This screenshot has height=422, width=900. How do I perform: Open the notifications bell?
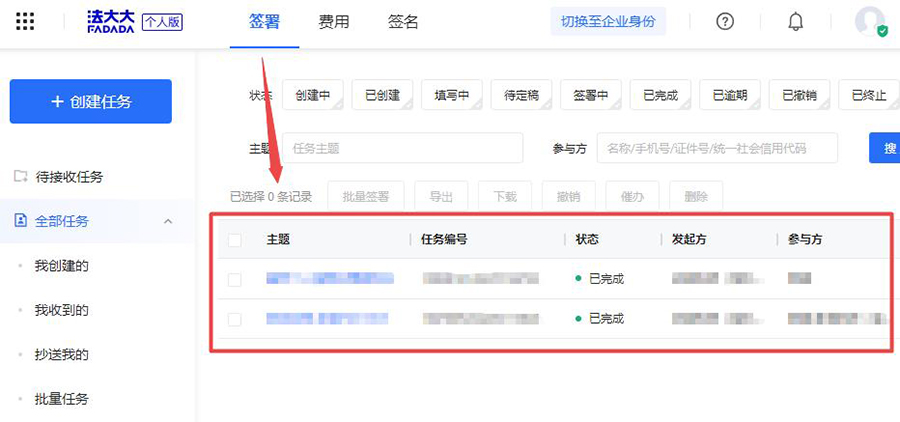(x=796, y=22)
